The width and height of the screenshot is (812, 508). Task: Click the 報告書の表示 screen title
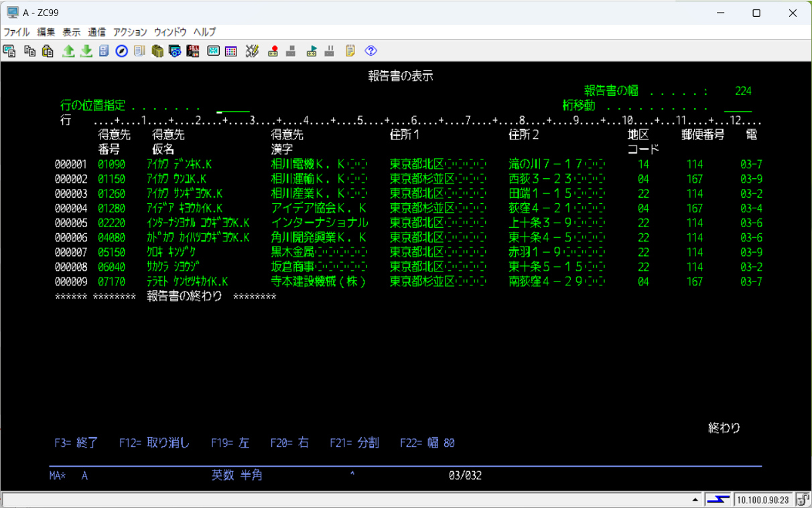click(401, 76)
